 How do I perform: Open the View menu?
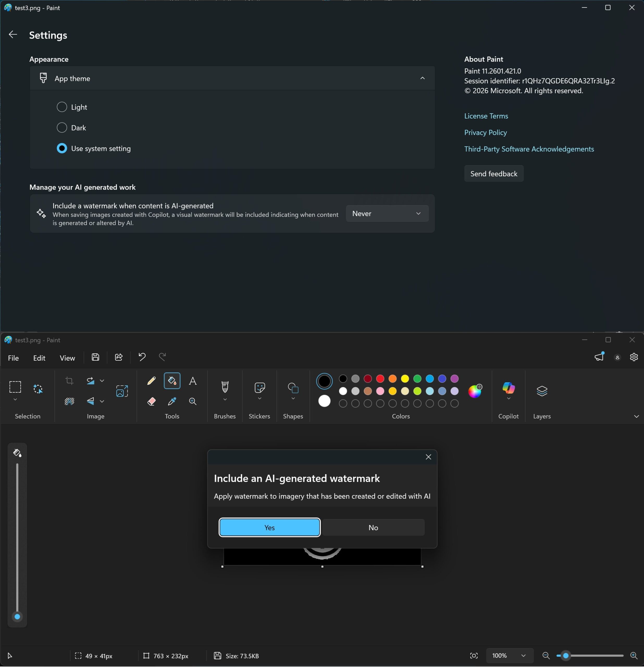67,358
